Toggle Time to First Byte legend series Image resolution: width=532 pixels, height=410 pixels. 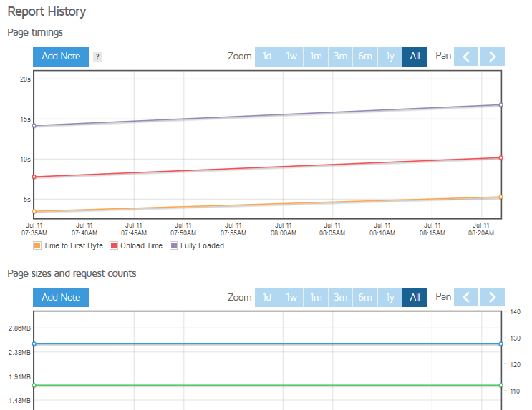68,245
